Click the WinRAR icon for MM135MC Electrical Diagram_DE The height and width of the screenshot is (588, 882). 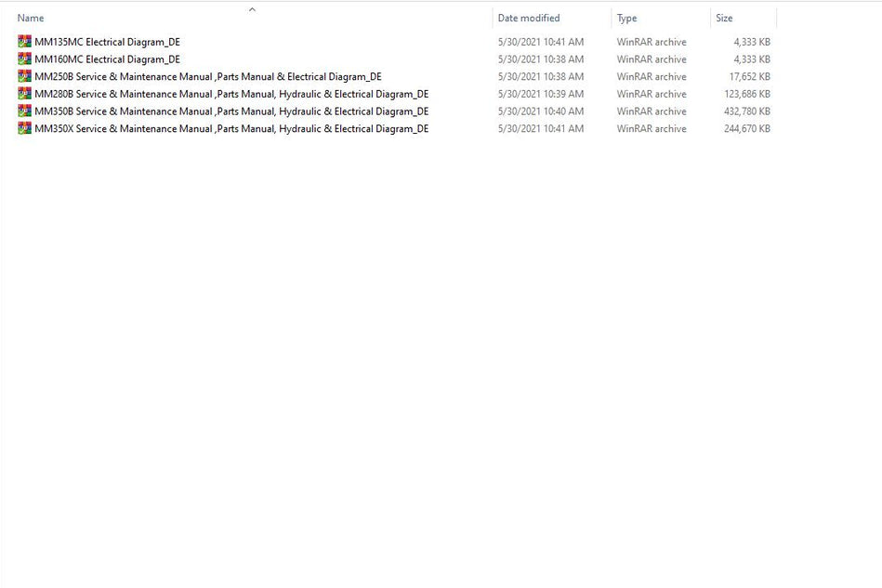coord(24,42)
